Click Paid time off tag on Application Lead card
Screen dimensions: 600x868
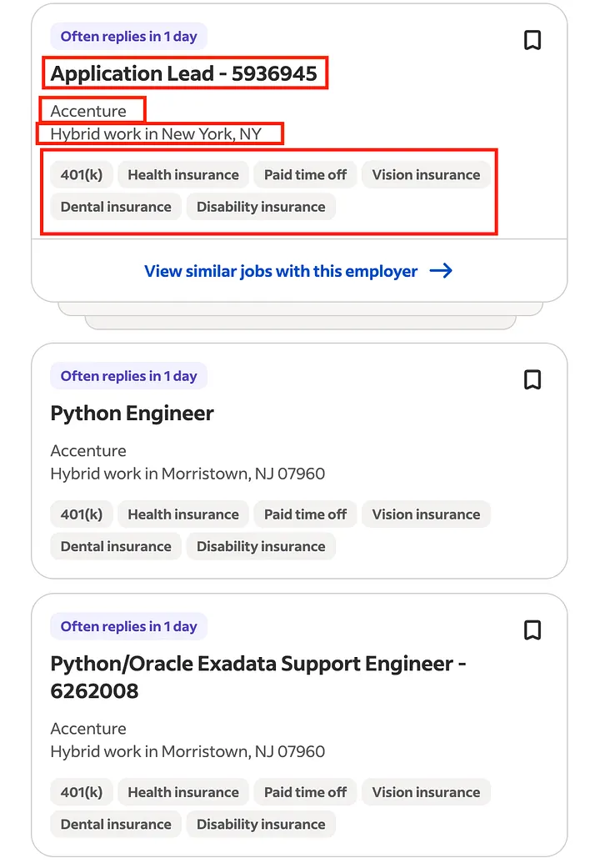click(305, 175)
